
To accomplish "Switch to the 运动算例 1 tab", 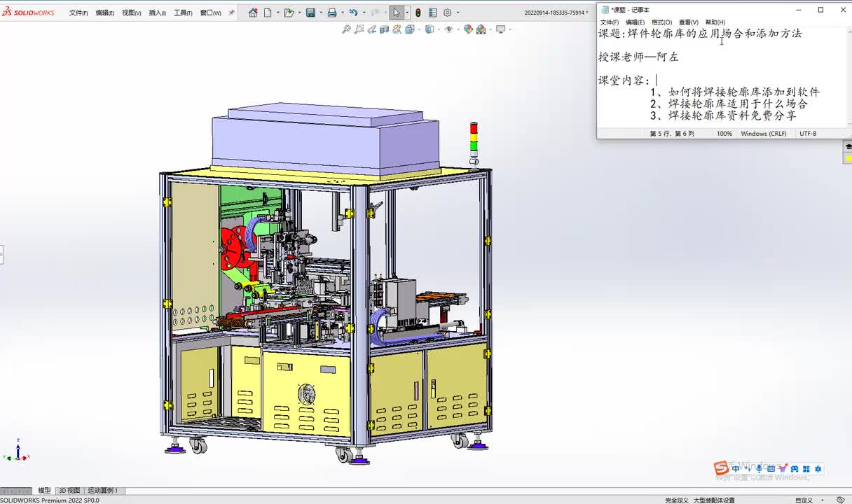I will [102, 491].
